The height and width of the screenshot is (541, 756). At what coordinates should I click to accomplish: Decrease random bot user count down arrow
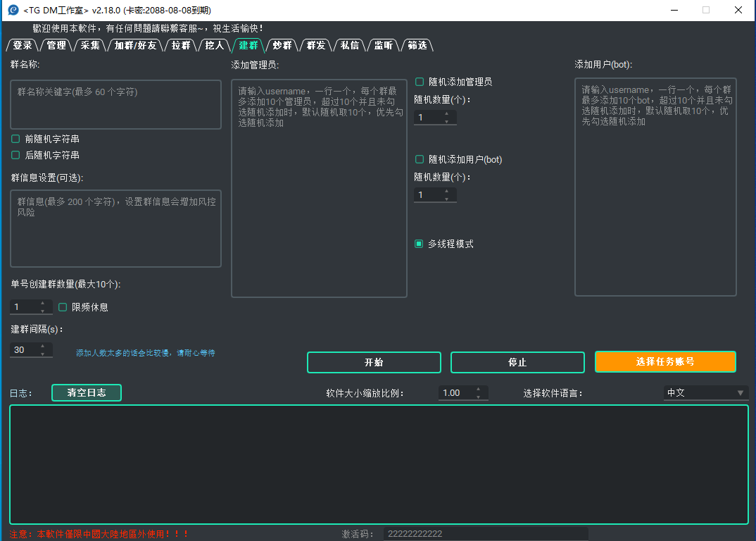click(447, 199)
